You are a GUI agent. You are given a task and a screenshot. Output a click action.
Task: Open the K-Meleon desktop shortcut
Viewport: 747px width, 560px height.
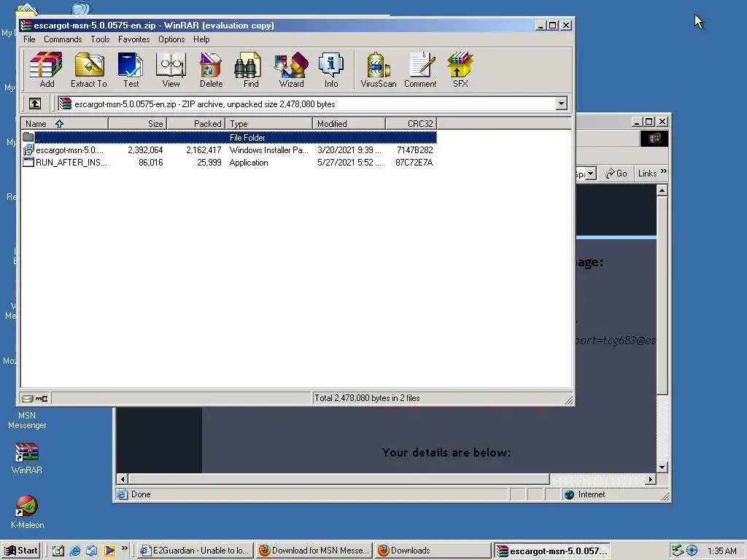[x=27, y=513]
